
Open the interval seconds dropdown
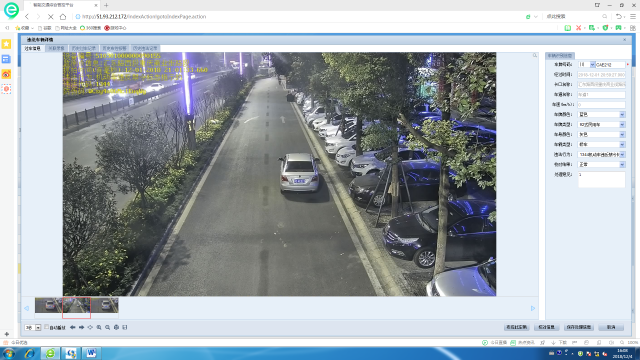coord(38,327)
